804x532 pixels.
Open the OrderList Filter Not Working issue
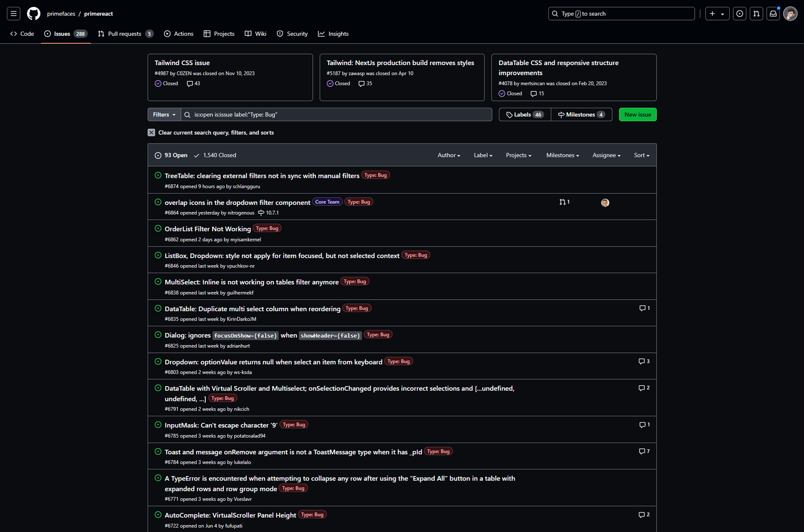click(207, 229)
